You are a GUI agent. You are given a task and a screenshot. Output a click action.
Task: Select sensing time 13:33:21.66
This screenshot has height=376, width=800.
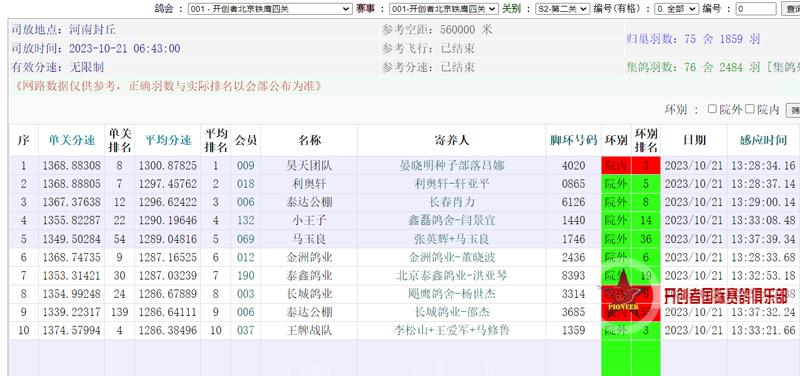(x=763, y=330)
